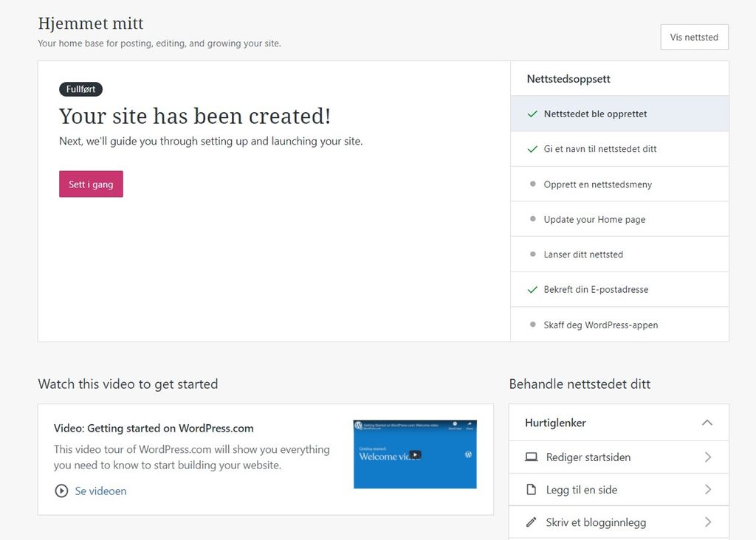Open Legg til en side via its chevron
The width and height of the screenshot is (756, 540).
707,489
